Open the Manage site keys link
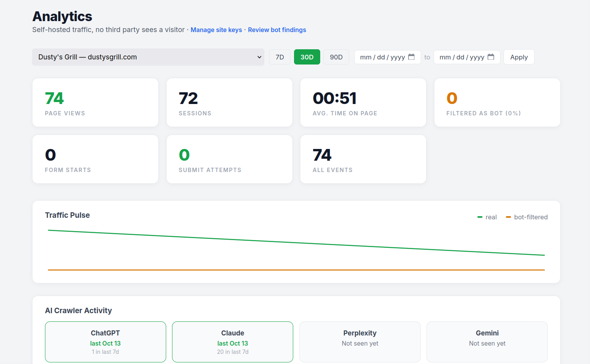This screenshot has width=590, height=364. [x=216, y=30]
